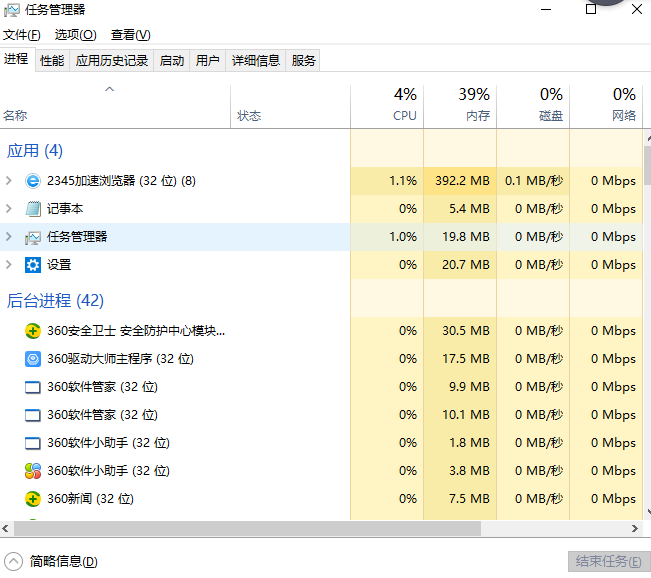Click the vertical scrollbar thumb
Image resolution: width=651 pixels, height=578 pixels.
648,165
